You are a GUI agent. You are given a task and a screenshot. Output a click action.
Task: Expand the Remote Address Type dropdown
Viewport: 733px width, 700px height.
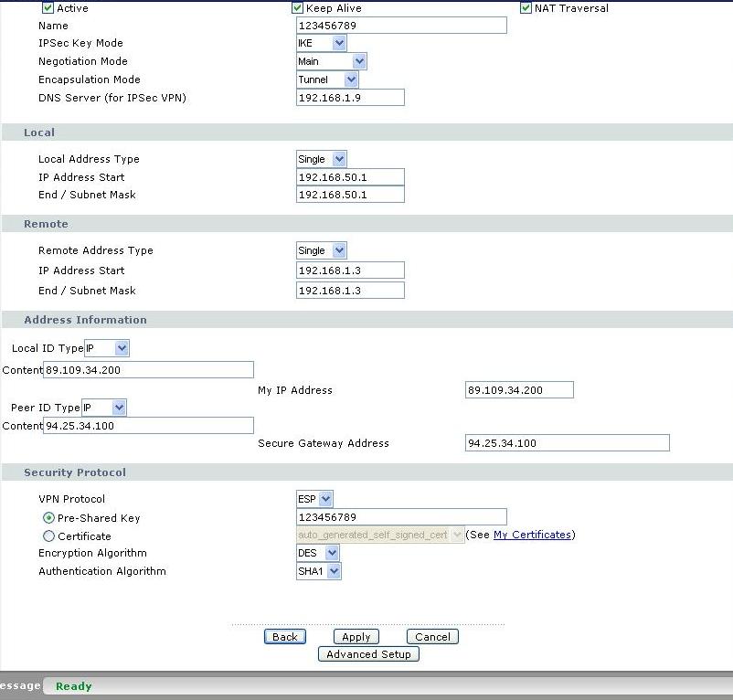tap(321, 250)
